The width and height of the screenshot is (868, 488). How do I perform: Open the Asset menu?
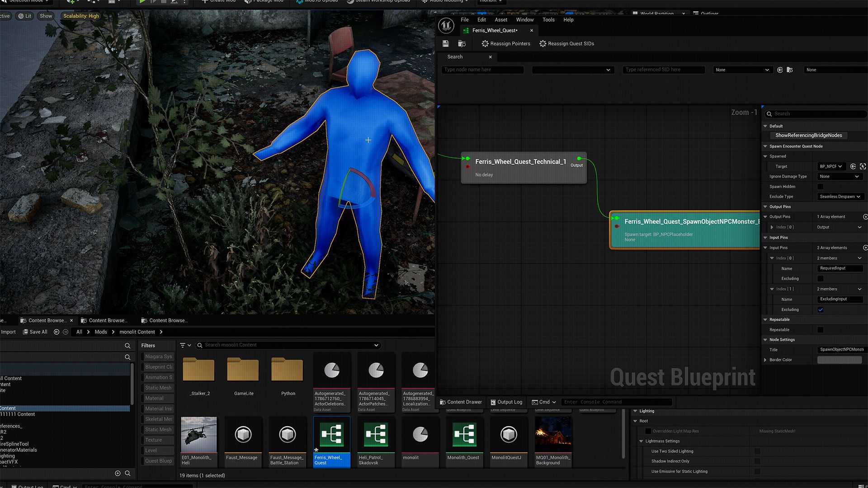pyautogui.click(x=500, y=20)
